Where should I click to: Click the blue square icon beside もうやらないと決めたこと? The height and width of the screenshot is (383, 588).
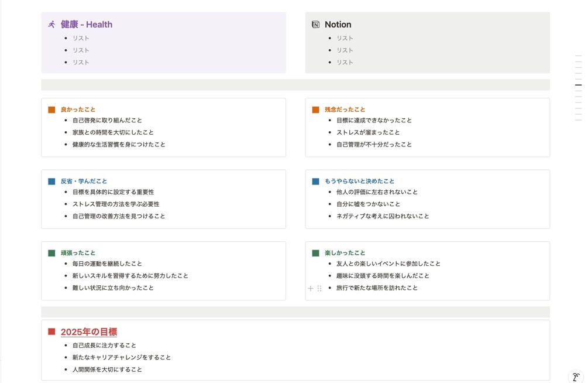click(x=316, y=182)
